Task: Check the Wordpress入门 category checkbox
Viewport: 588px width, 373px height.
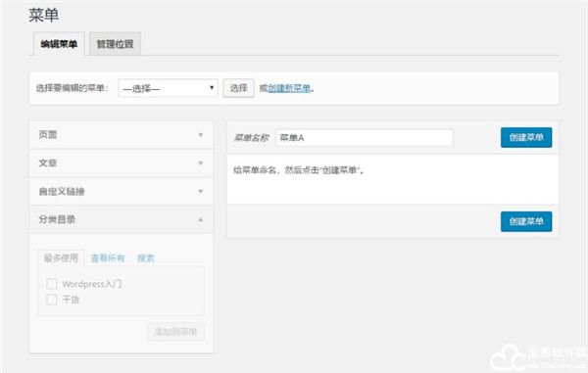Action: click(52, 284)
